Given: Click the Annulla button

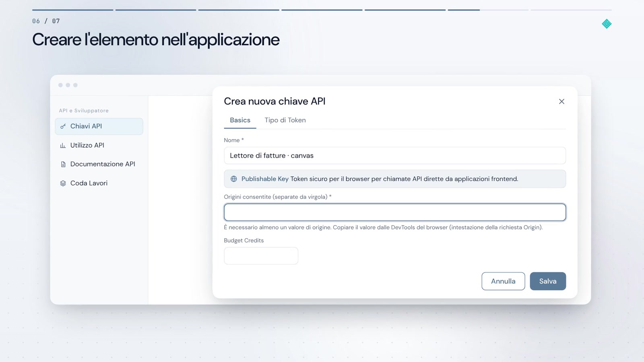Looking at the screenshot, I should [503, 281].
